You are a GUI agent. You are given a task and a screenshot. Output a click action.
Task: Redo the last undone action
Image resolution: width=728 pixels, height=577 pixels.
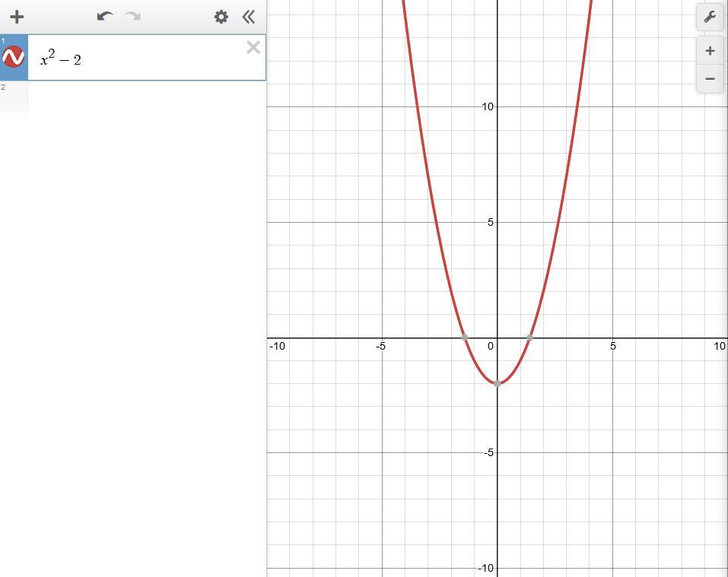pyautogui.click(x=133, y=17)
